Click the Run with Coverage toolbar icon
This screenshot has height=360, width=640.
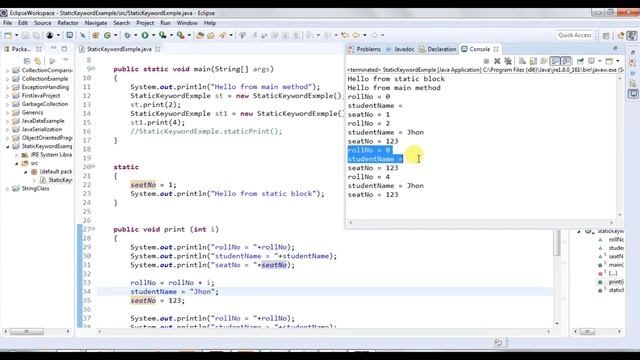(162, 35)
